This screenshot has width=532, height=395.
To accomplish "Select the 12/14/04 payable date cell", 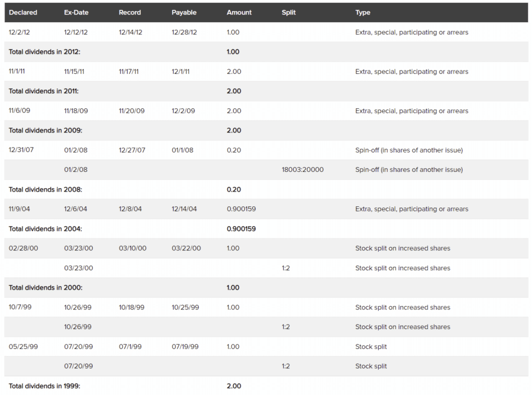I will tap(184, 209).
